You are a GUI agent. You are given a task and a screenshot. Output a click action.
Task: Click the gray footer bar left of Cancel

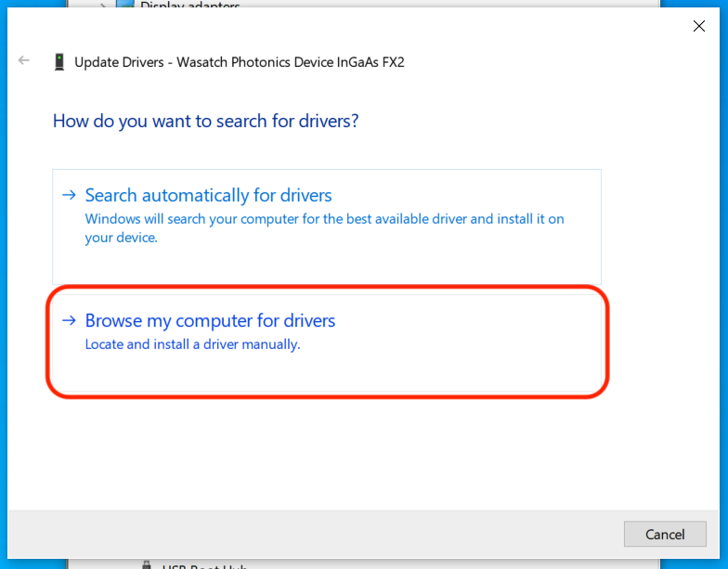pyautogui.click(x=325, y=534)
